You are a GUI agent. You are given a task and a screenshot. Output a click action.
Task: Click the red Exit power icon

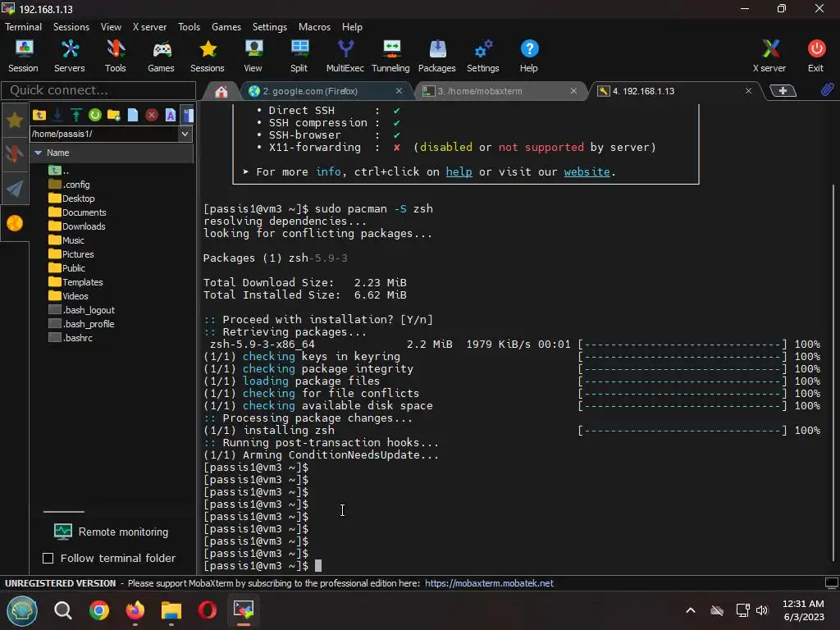click(x=816, y=56)
